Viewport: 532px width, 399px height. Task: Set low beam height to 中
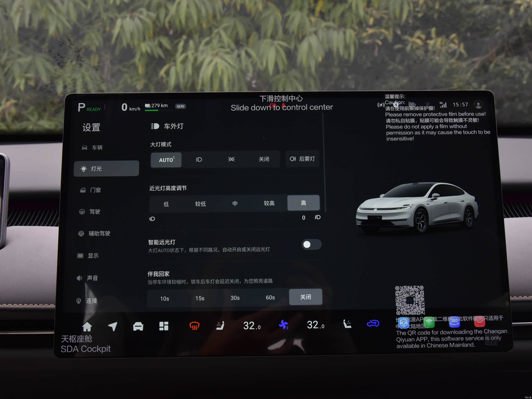[235, 204]
